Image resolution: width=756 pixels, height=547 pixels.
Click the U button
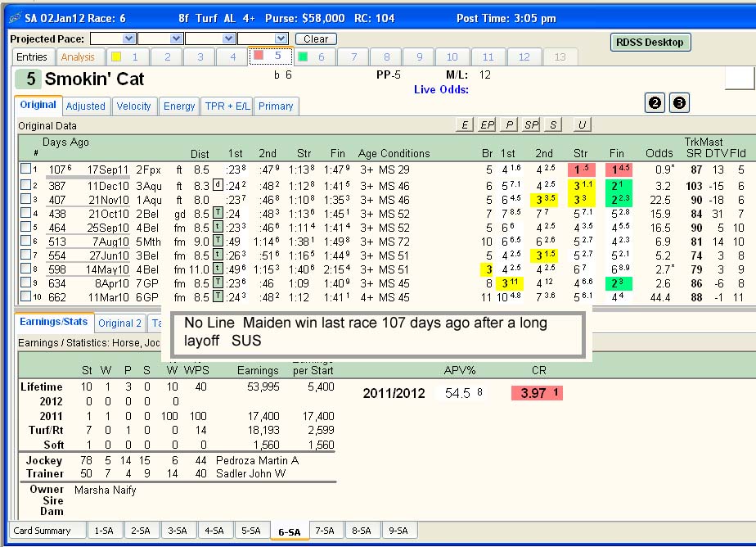pyautogui.click(x=582, y=125)
